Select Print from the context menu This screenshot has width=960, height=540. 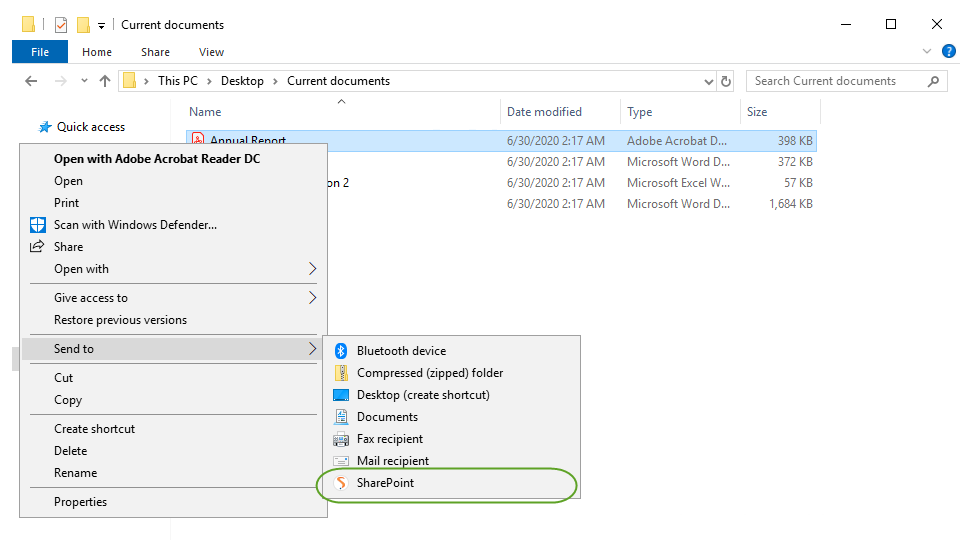click(174, 203)
